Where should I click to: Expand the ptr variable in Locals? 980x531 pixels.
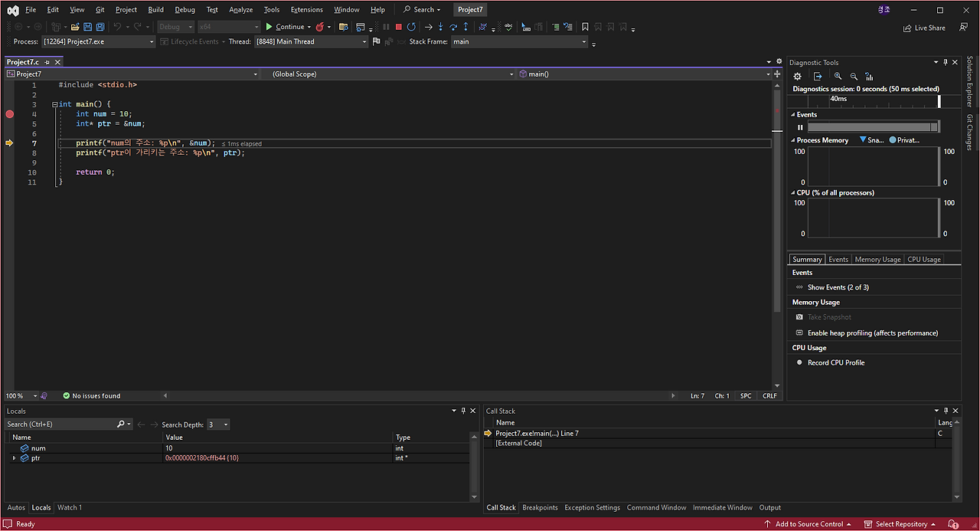pyautogui.click(x=14, y=457)
